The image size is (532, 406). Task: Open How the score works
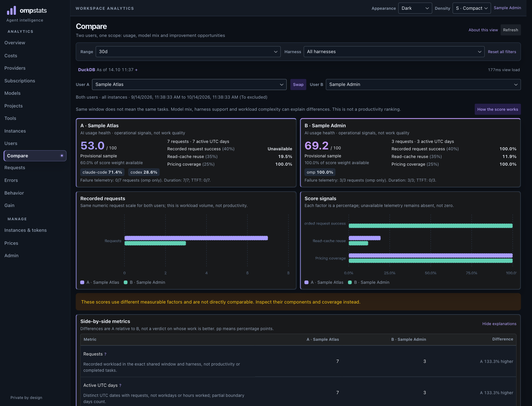coord(498,109)
